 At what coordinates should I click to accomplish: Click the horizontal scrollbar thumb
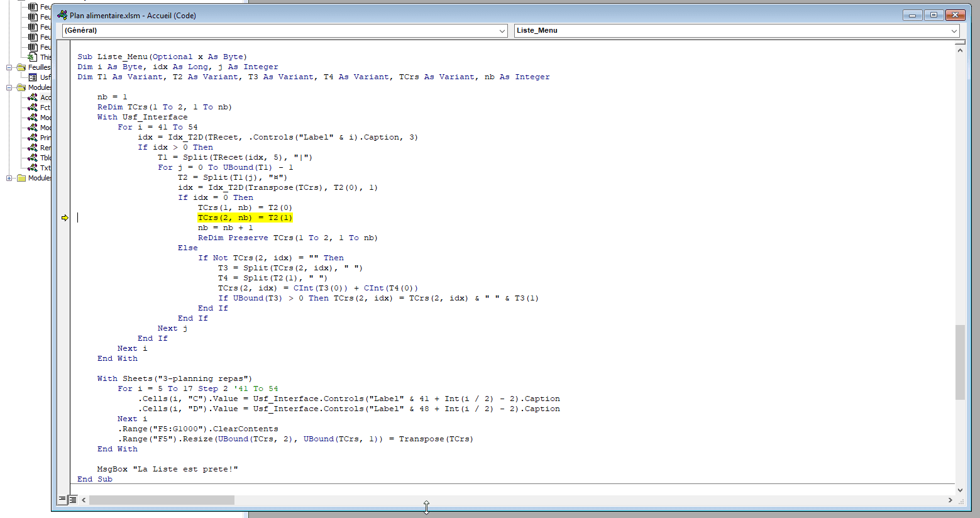click(162, 500)
